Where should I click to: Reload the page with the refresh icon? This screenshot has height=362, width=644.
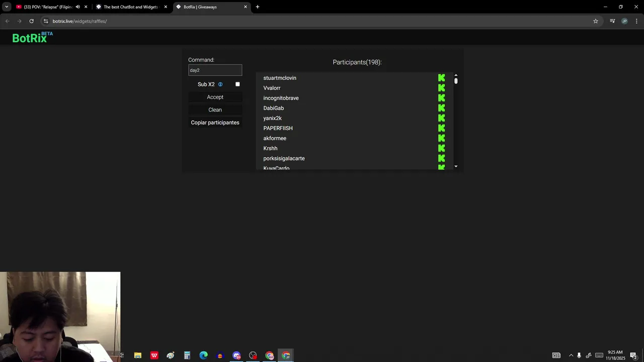click(31, 21)
